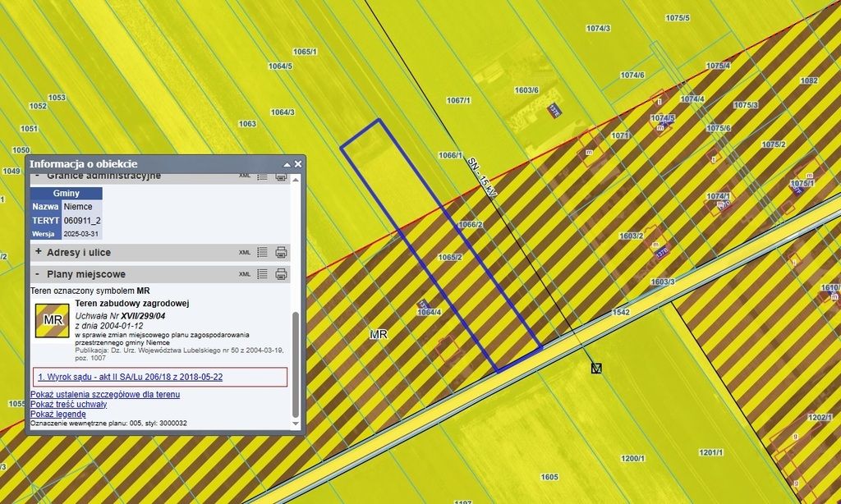Open Wyrok sądu akt II SA/Lu 206/18 link

(130, 377)
